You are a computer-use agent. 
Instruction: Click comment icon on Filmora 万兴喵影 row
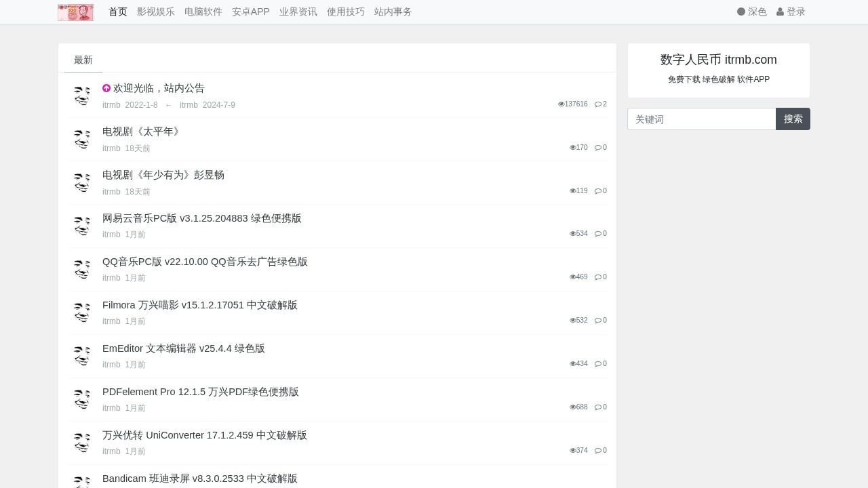598,321
